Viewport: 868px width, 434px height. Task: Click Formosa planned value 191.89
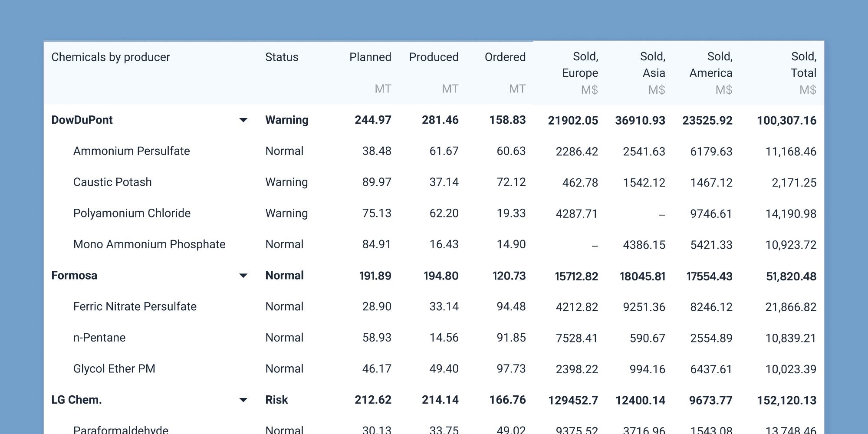tap(375, 276)
